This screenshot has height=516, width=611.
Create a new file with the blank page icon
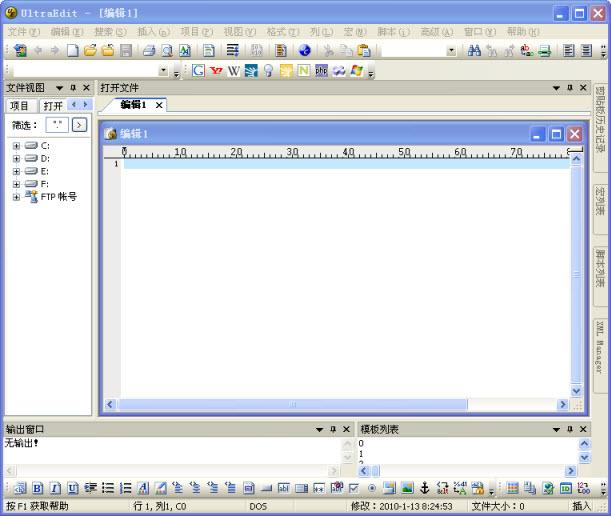pyautogui.click(x=73, y=51)
